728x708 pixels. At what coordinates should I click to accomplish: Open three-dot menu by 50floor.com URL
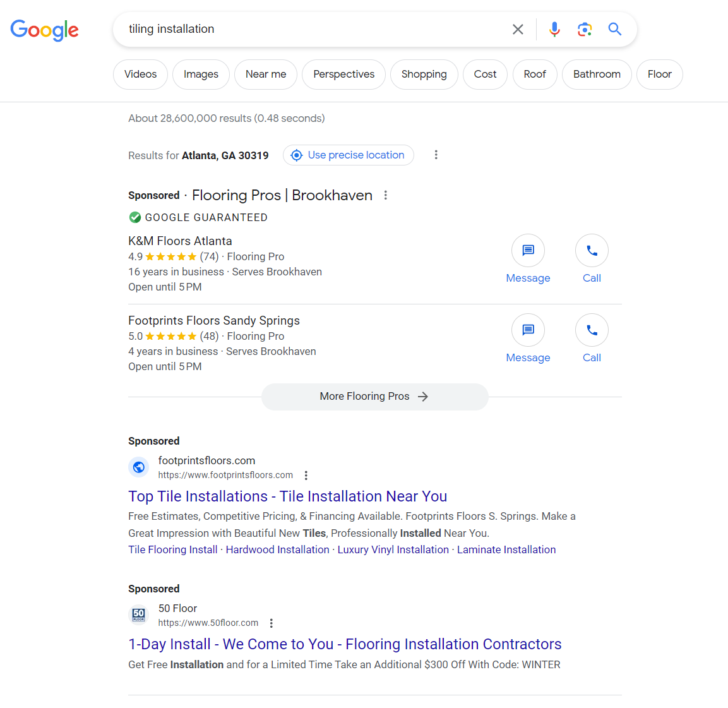(x=272, y=623)
